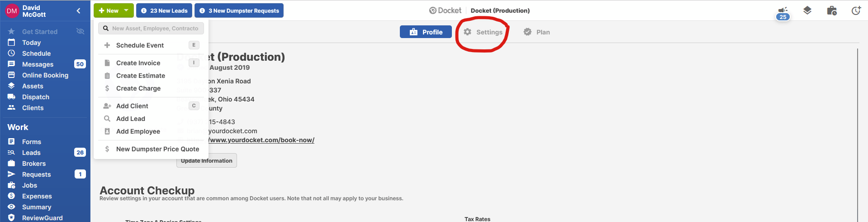Screen dimensions: 868x222
Task: Click the David McGott user name
Action: point(34,11)
